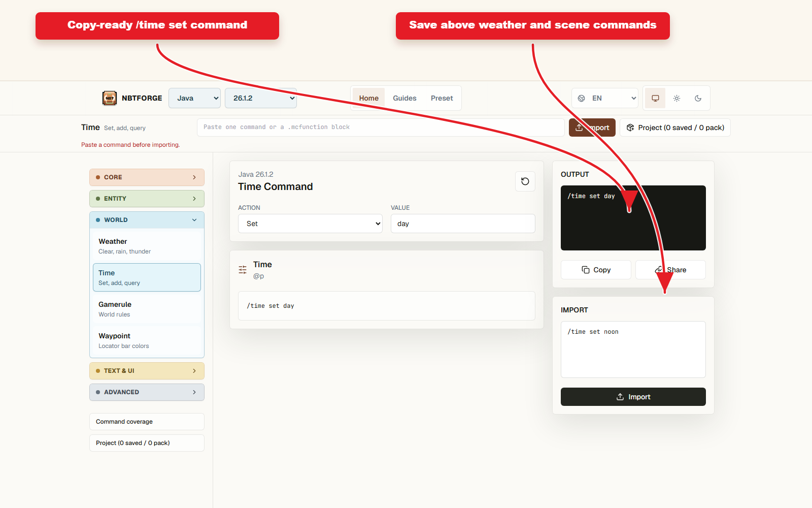Click the paste command input field
Image resolution: width=812 pixels, height=508 pixels.
pos(381,128)
